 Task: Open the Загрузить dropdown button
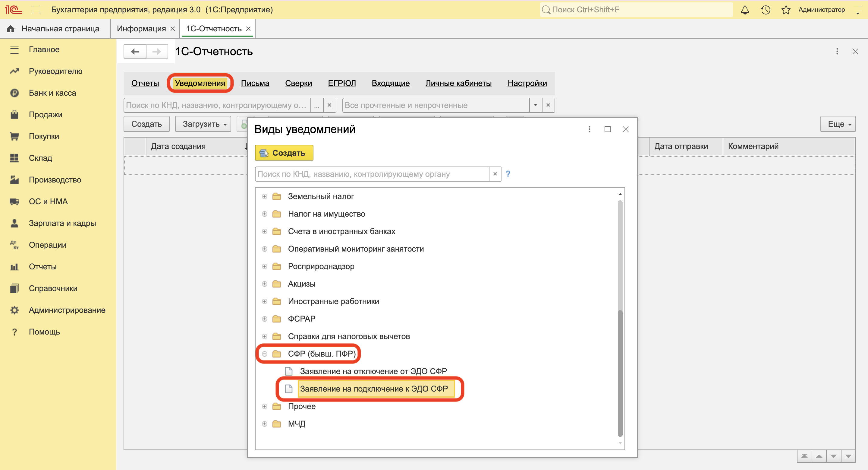tap(203, 124)
